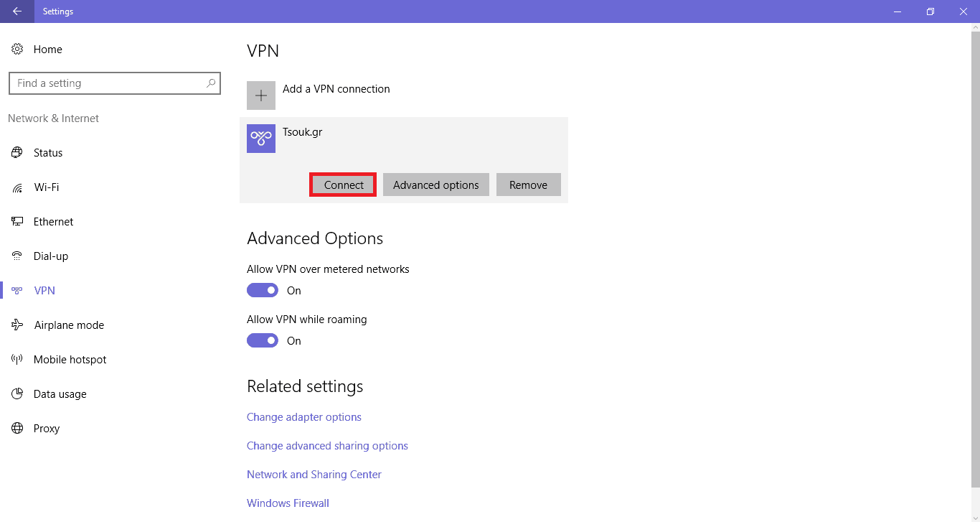Click the Tsouk.gr VPN connection icon
Image resolution: width=980 pixels, height=522 pixels.
tap(261, 139)
